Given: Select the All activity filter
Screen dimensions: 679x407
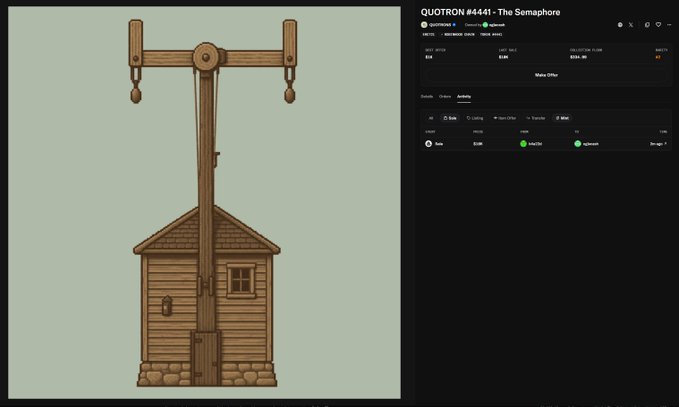Looking at the screenshot, I should (431, 118).
